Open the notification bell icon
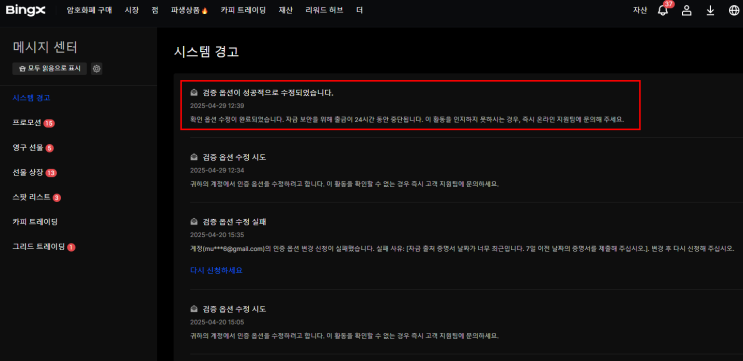The width and height of the screenshot is (743, 361). 663,10
